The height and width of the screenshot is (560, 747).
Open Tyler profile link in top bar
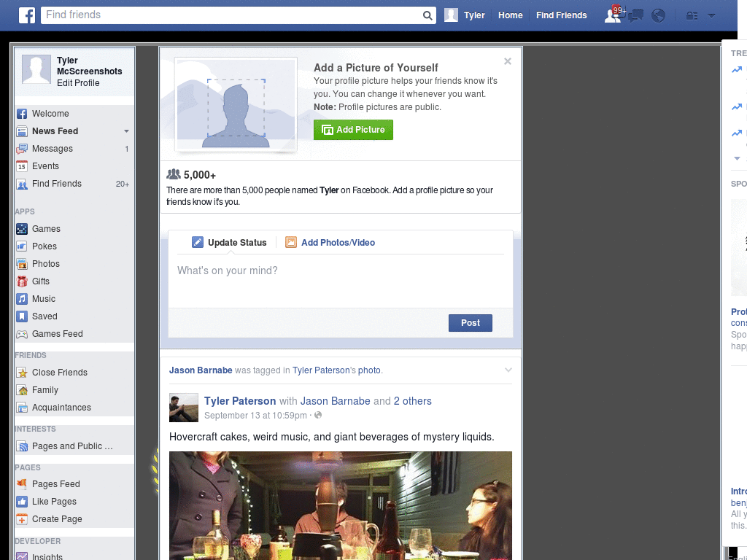[x=474, y=15]
